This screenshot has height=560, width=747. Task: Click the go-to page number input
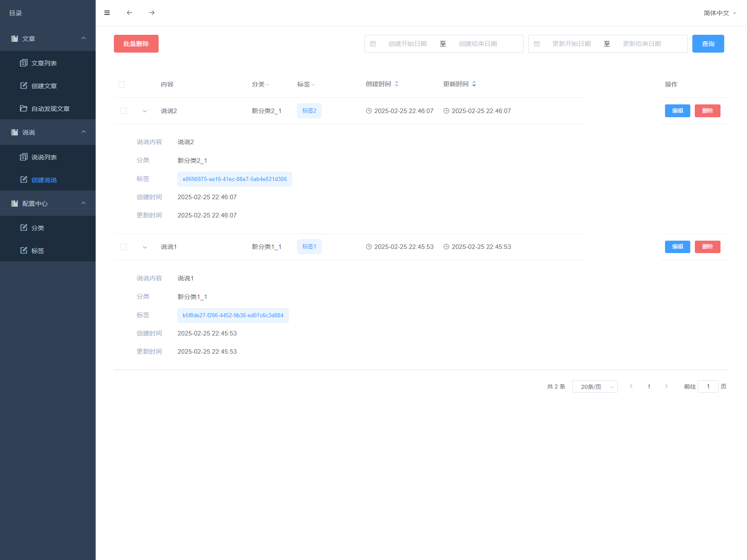pos(708,386)
